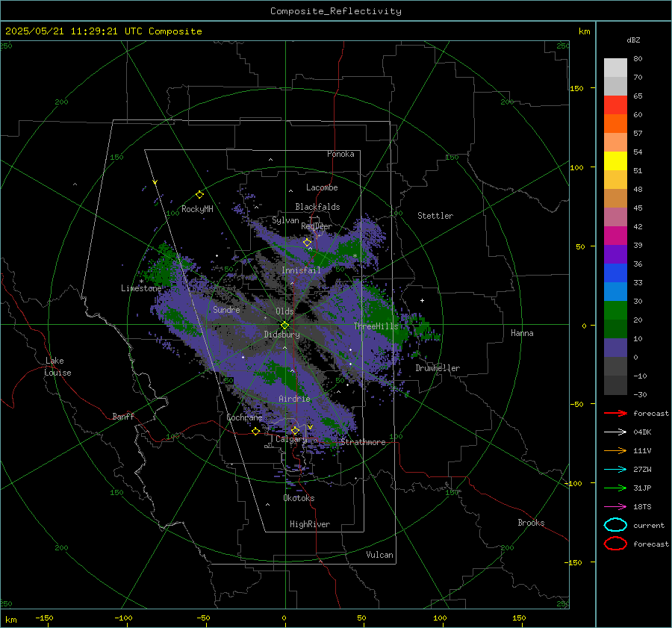
Task: Click the Innisfail city label
Action: click(x=301, y=270)
